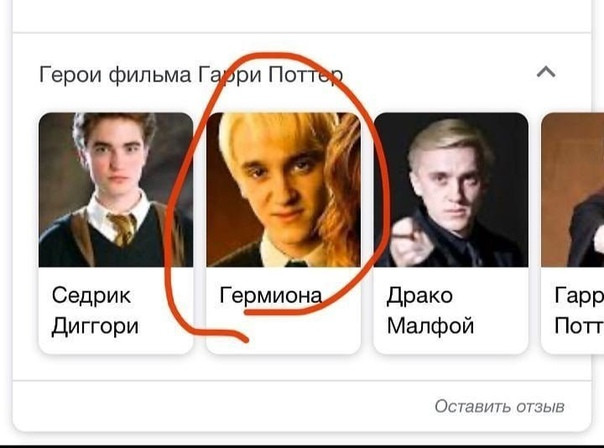Open the photo above the Гермиона label
604x448 pixels.
coord(284,190)
